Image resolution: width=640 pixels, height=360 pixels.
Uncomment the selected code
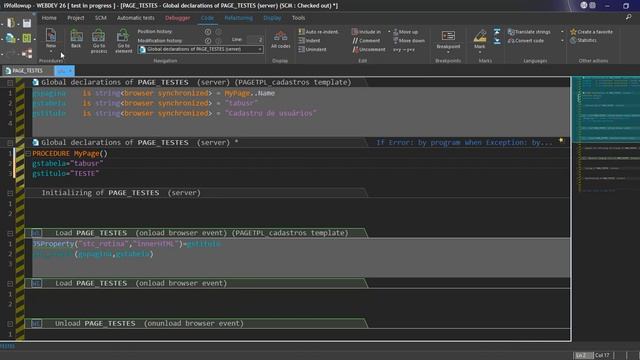[x=369, y=49]
